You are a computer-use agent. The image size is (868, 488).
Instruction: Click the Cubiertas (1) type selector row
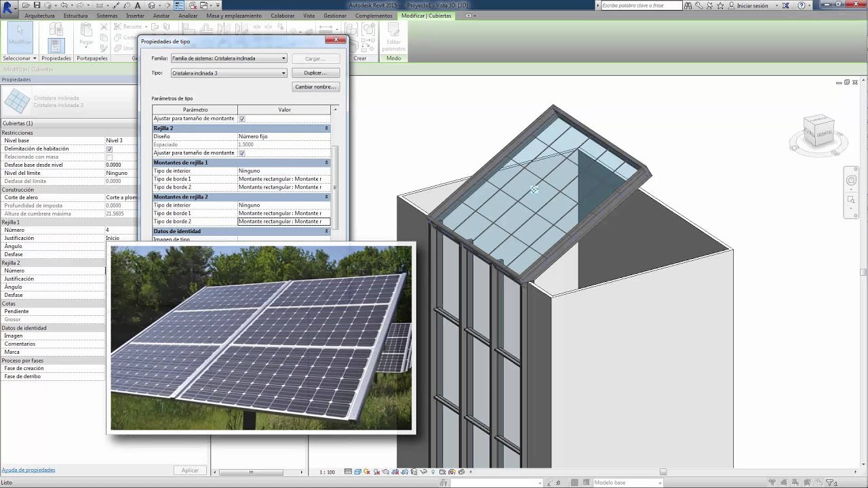click(68, 123)
